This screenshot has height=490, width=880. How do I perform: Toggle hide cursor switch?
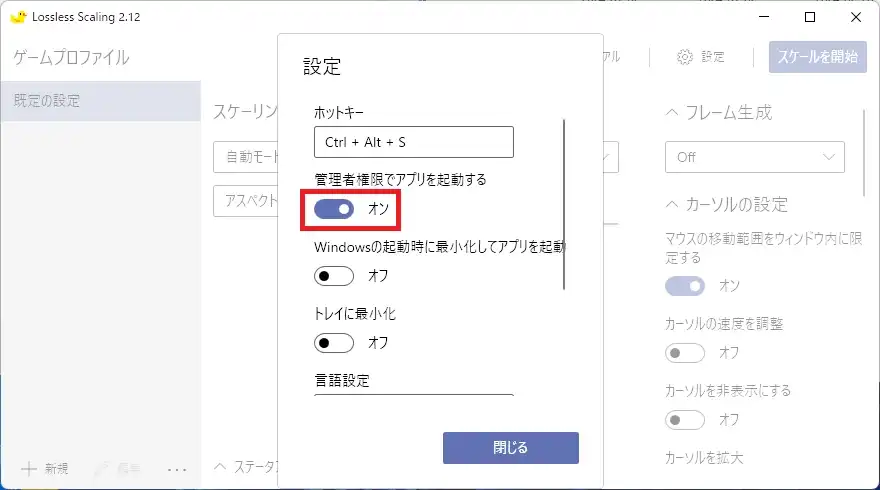click(685, 420)
